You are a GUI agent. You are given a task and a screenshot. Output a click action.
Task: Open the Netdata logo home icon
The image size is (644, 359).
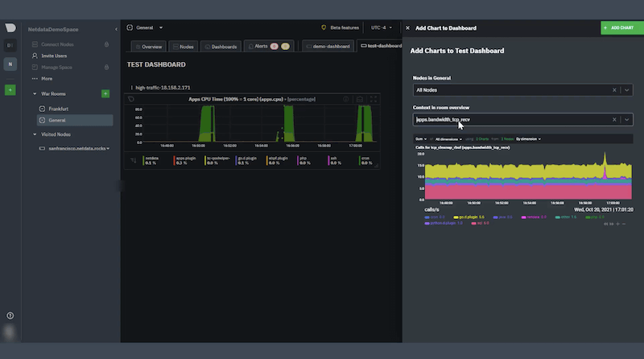pyautogui.click(x=10, y=28)
